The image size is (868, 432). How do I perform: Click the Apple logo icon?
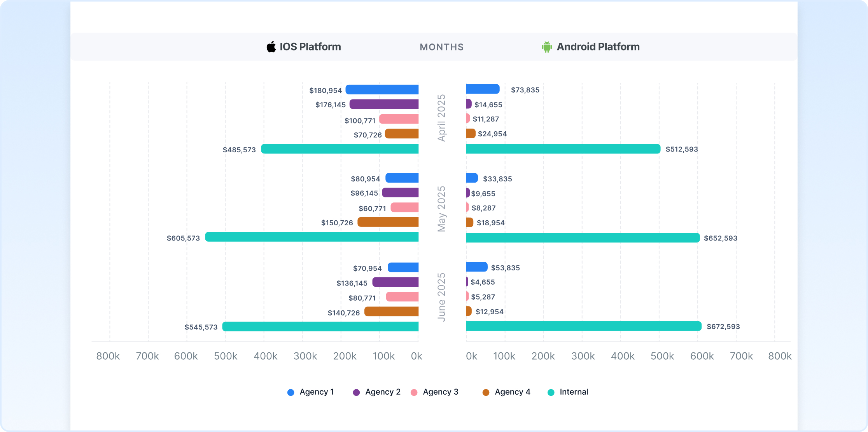click(271, 47)
